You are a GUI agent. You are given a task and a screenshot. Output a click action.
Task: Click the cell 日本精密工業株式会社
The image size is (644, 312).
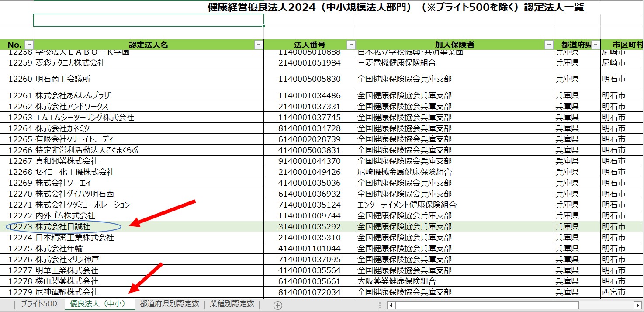click(x=149, y=238)
